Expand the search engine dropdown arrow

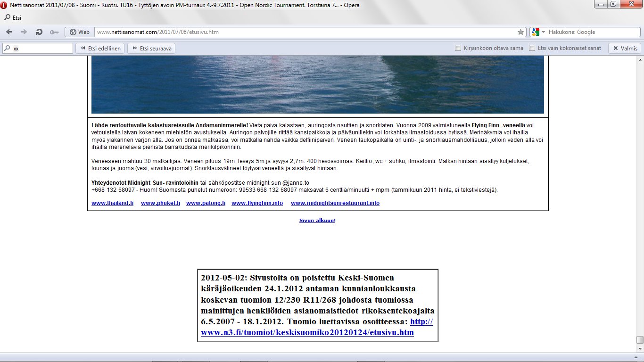pos(543,32)
